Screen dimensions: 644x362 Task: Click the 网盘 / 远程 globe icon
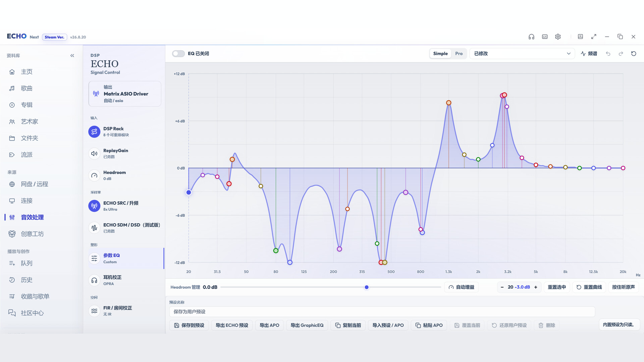[12, 184]
